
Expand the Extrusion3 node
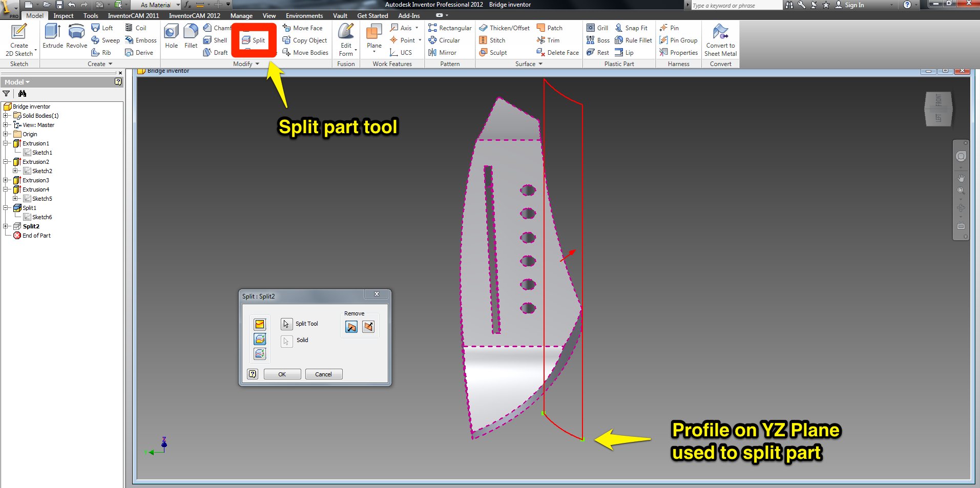(6, 180)
